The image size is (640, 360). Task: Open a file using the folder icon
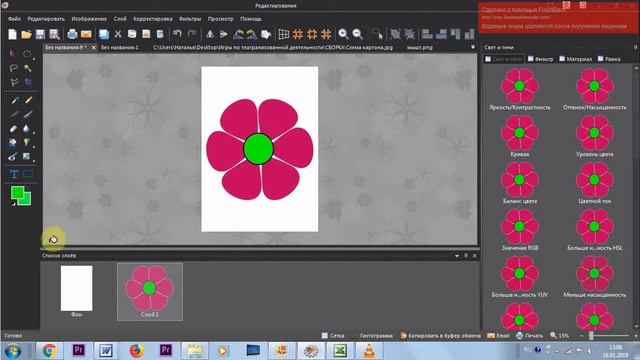26,34
